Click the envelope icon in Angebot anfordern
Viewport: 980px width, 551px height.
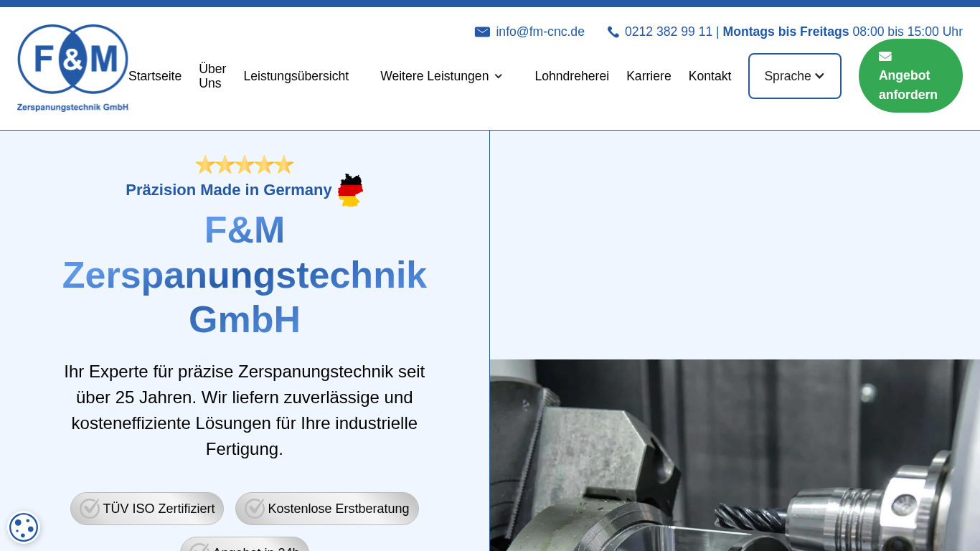885,57
